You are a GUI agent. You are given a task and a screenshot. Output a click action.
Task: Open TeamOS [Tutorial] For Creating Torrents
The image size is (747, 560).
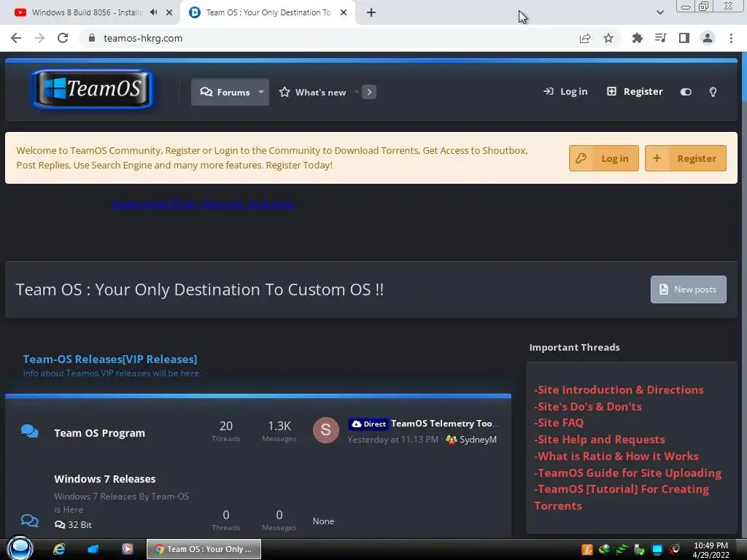(622, 497)
